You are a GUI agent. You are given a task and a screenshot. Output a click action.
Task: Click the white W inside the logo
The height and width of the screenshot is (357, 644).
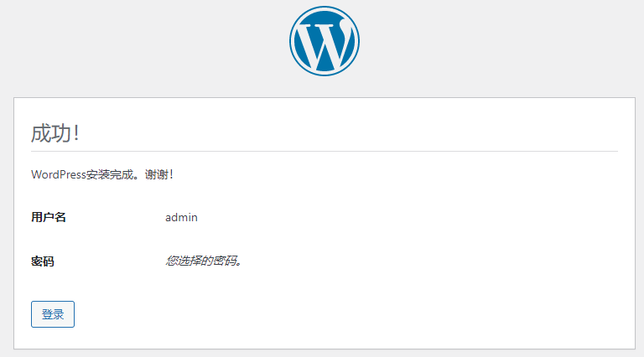point(324,44)
